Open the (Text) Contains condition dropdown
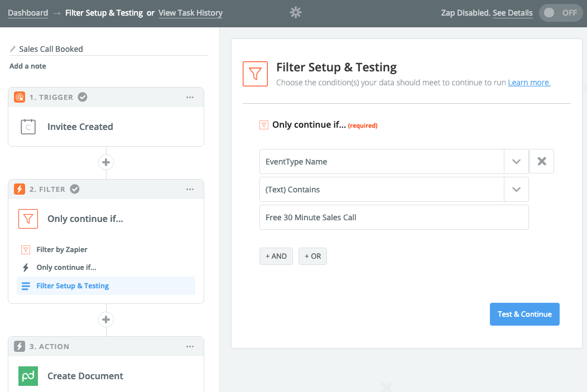Screen dimensions: 587x392 click(516, 190)
